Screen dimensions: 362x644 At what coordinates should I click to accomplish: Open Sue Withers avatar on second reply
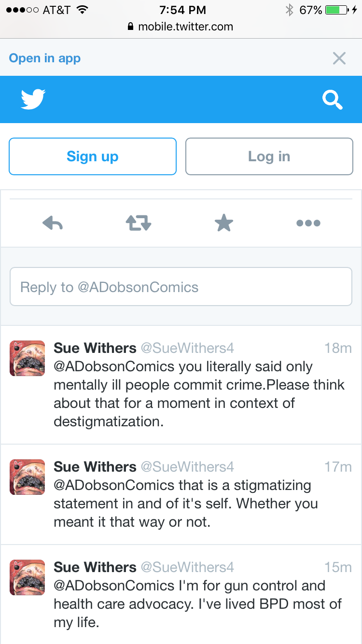(28, 476)
